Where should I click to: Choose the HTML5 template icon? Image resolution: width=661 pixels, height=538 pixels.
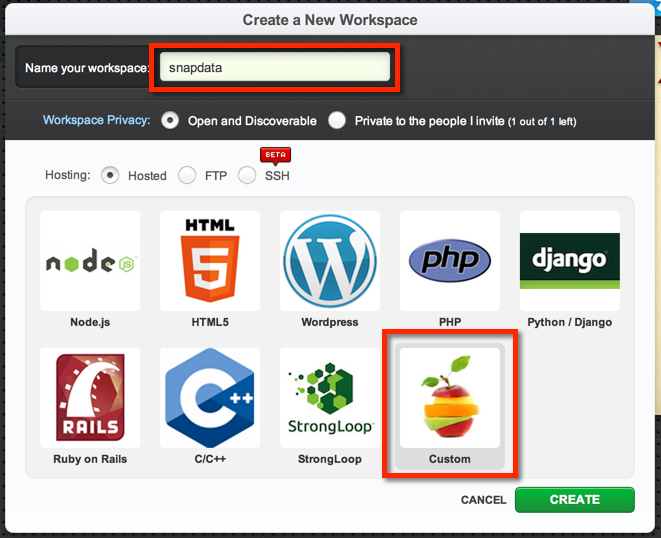[210, 261]
